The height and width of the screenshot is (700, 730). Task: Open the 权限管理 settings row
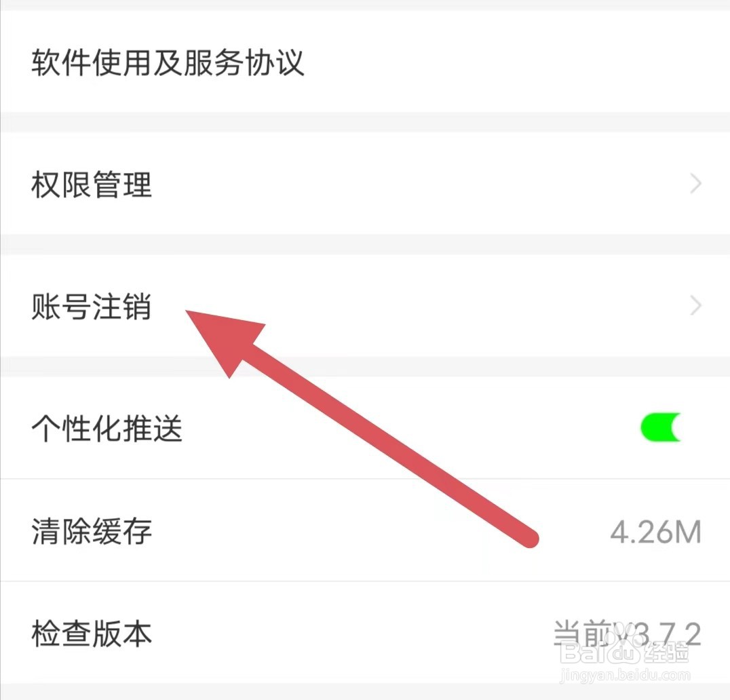(x=365, y=184)
